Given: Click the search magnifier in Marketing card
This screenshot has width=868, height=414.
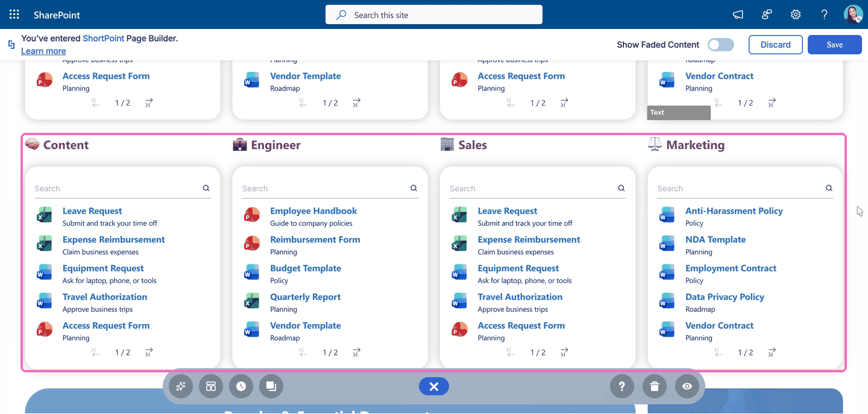Looking at the screenshot, I should [829, 188].
